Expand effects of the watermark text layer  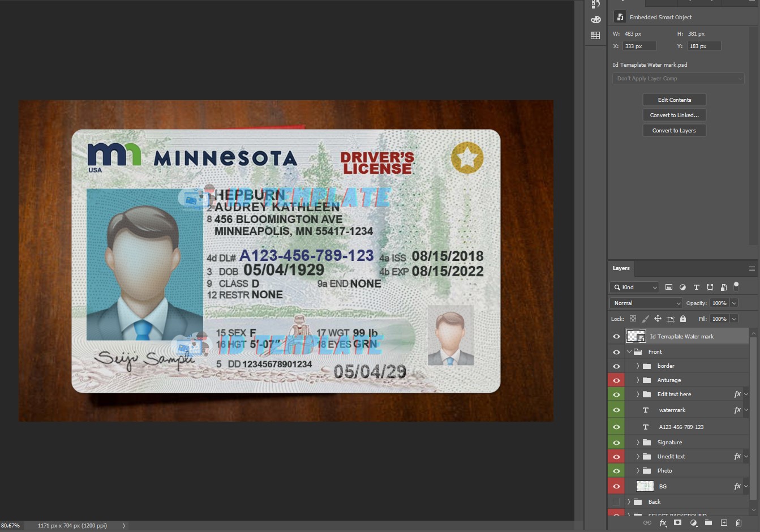pyautogui.click(x=746, y=410)
